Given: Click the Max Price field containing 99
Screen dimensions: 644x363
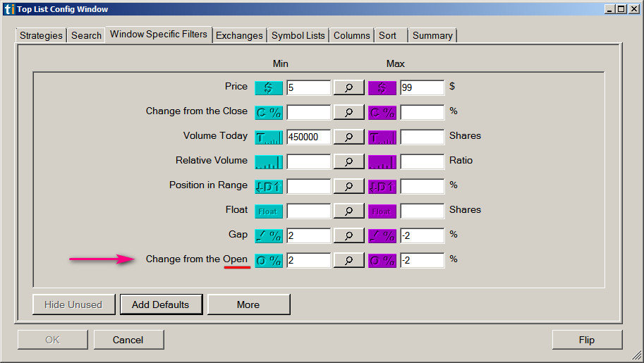Looking at the screenshot, I should pyautogui.click(x=423, y=87).
